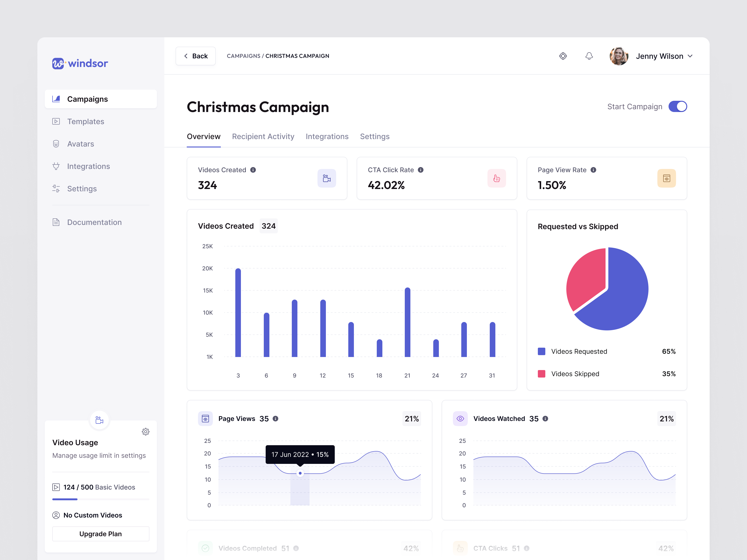Viewport: 747px width, 560px height.
Task: Open the Campaigns section in the sidebar
Action: point(88,99)
